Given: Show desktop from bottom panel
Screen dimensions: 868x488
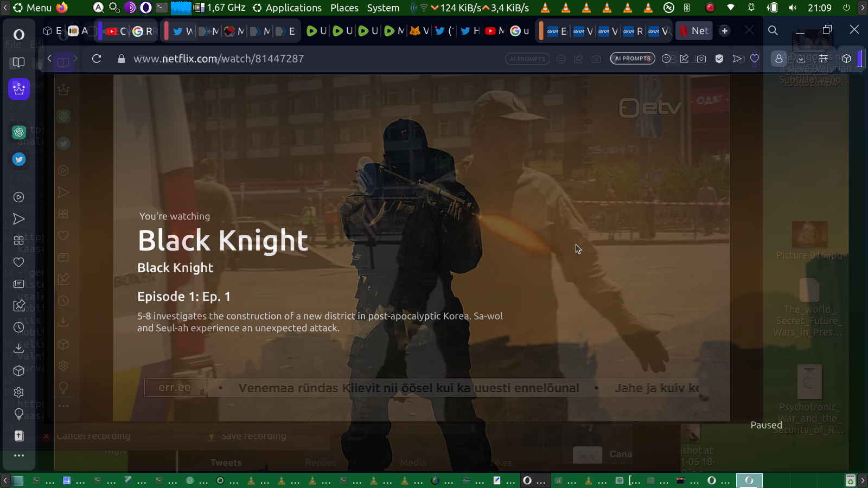Looking at the screenshot, I should point(18,480).
